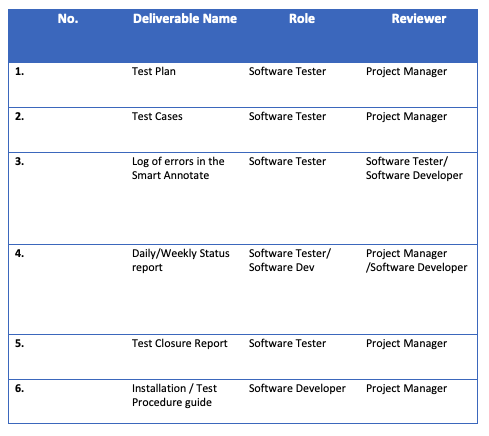The height and width of the screenshot is (436, 489).
Task: Click the 'Test Closure Report' cell
Action: coord(180,343)
